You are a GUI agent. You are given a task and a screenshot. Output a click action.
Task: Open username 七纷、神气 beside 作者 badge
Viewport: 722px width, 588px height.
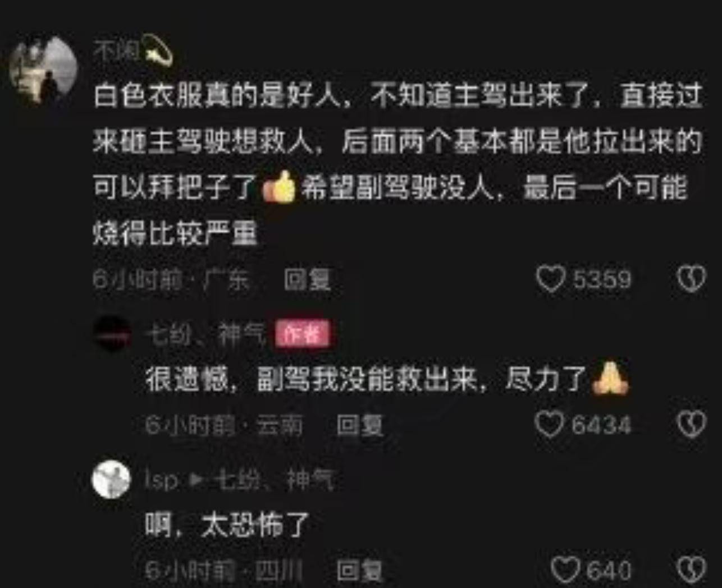coord(205,335)
